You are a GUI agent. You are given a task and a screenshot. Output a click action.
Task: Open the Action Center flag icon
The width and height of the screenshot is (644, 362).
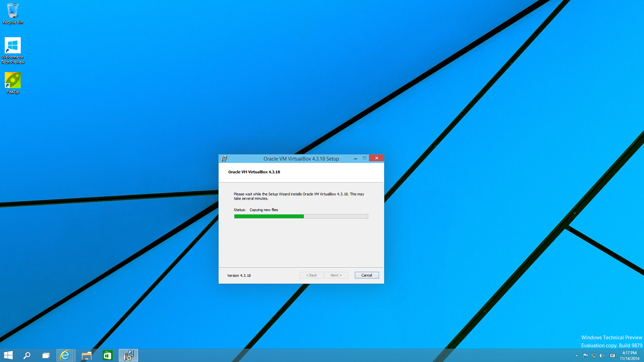(x=585, y=356)
